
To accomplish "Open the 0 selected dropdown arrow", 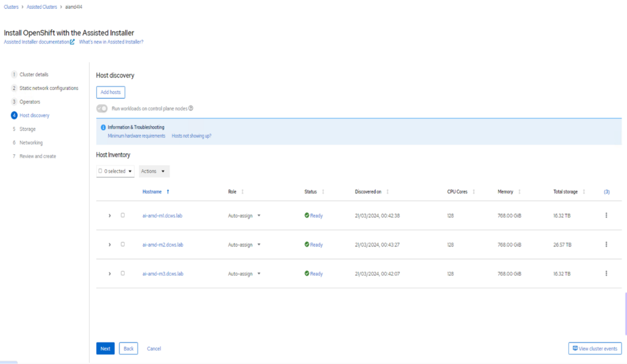I will (x=130, y=171).
